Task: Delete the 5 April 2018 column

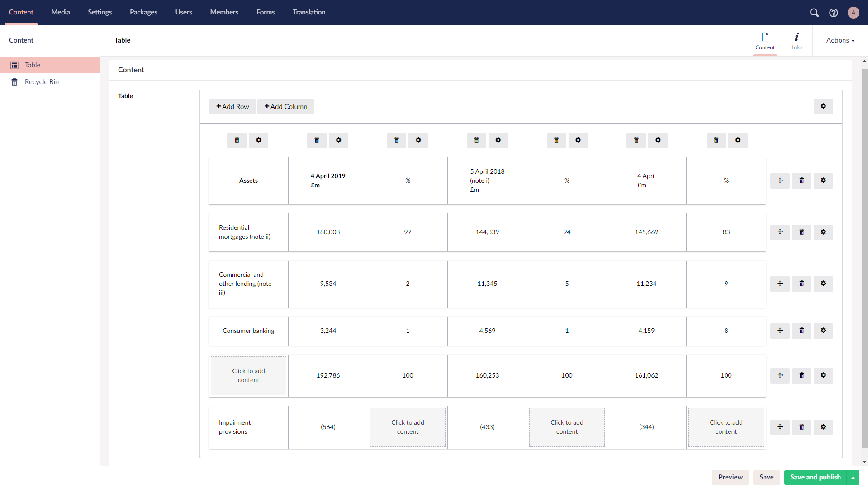Action: (x=476, y=140)
